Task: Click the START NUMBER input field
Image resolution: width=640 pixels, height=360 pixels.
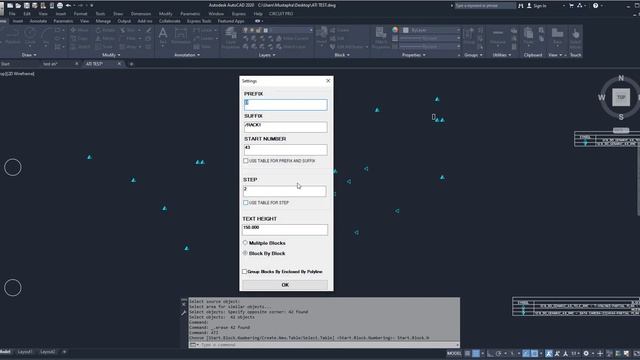Action: click(285, 150)
